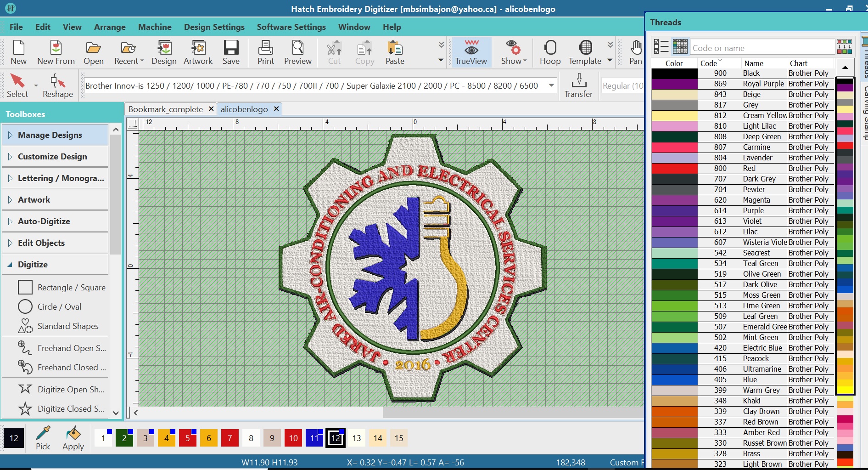Click the New From template icon

click(56, 52)
